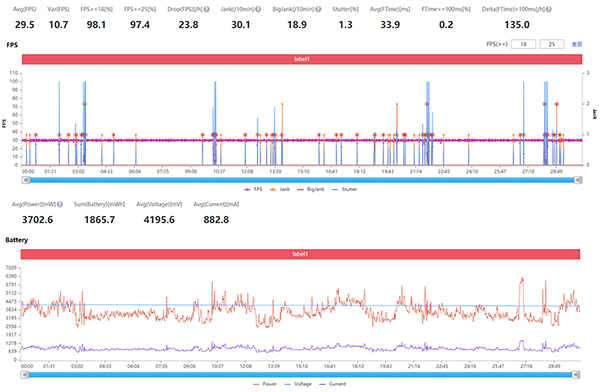Image resolution: width=600 pixels, height=392 pixels.
Task: Click left handle of FPS time-range slider
Action: coord(26,180)
